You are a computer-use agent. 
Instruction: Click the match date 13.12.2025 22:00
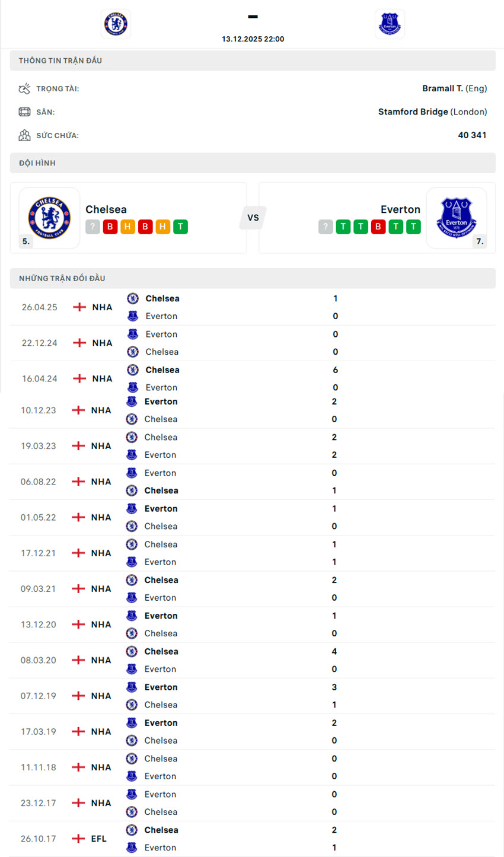click(x=253, y=39)
